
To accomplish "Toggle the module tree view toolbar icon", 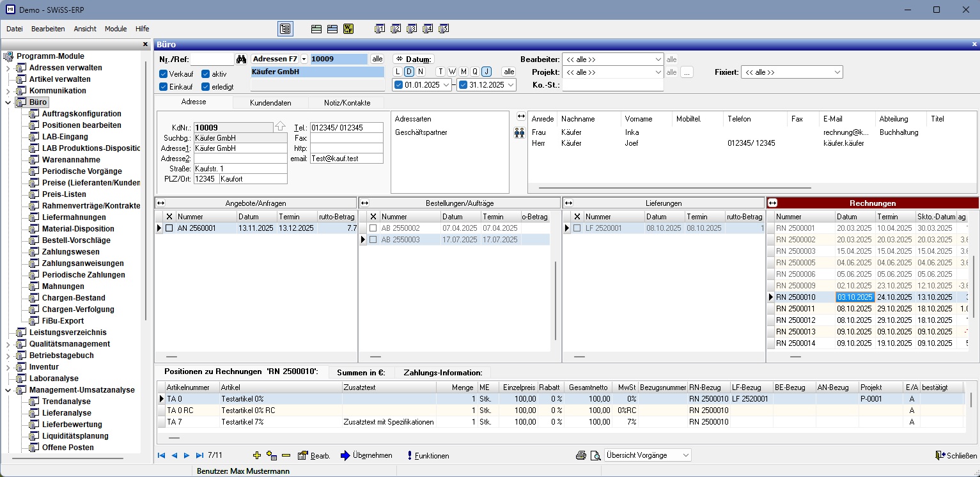I will (285, 29).
